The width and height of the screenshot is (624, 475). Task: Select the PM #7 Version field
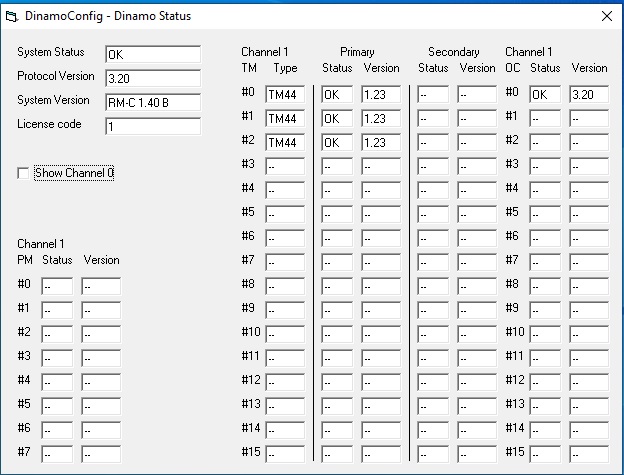click(101, 454)
